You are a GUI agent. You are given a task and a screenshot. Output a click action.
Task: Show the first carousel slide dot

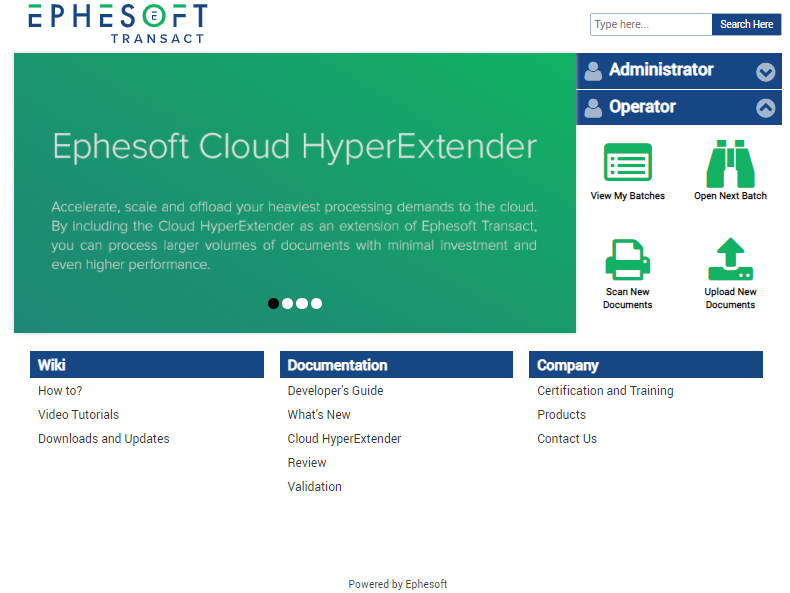(273, 303)
